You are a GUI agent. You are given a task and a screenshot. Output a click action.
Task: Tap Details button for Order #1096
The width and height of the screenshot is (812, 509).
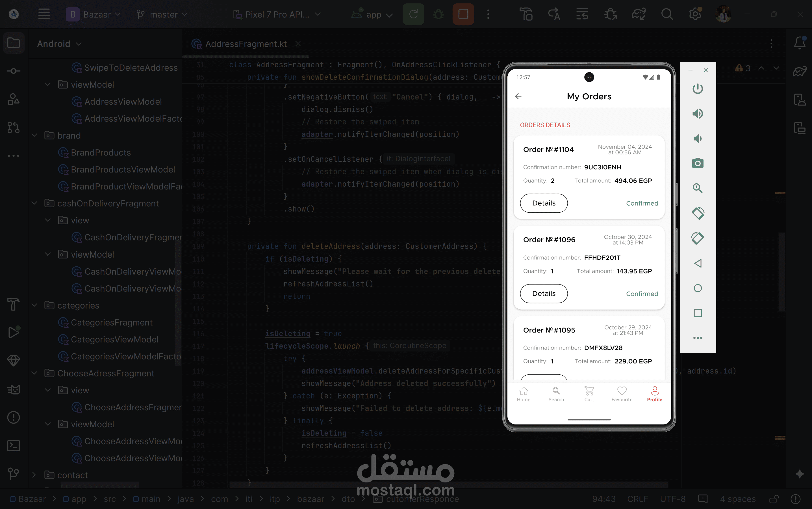click(x=544, y=294)
